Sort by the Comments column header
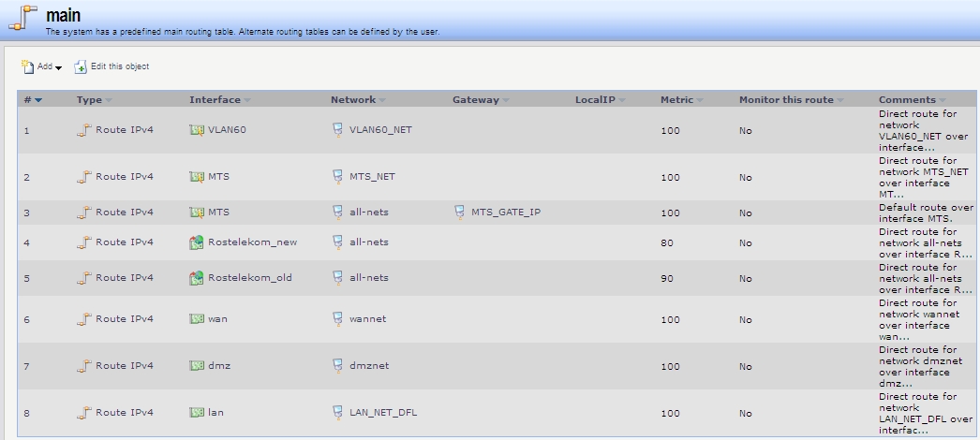The height and width of the screenshot is (440, 980). click(912, 100)
